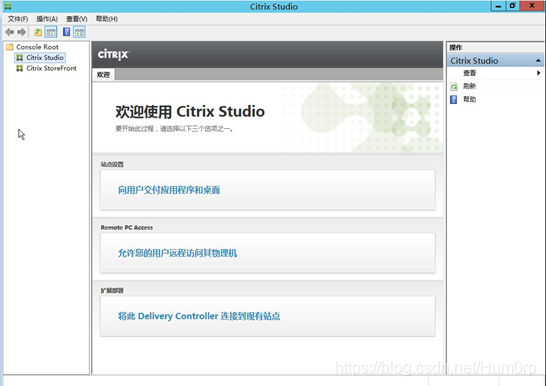
Task: Open the 查看(V) menu
Action: (77, 19)
